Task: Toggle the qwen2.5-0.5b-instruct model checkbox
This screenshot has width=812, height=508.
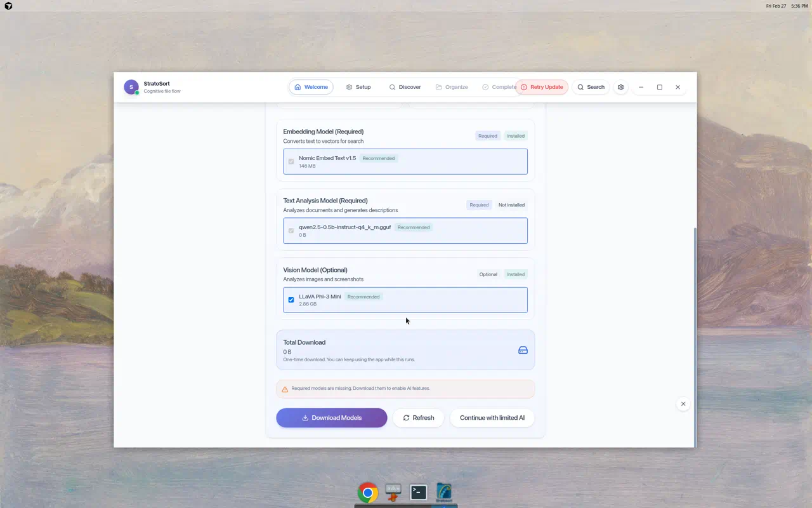Action: (291, 231)
